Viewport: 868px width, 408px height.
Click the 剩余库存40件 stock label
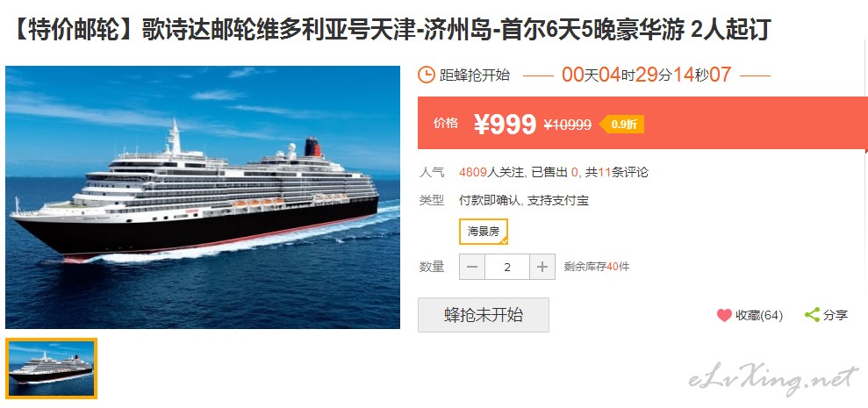pyautogui.click(x=597, y=267)
